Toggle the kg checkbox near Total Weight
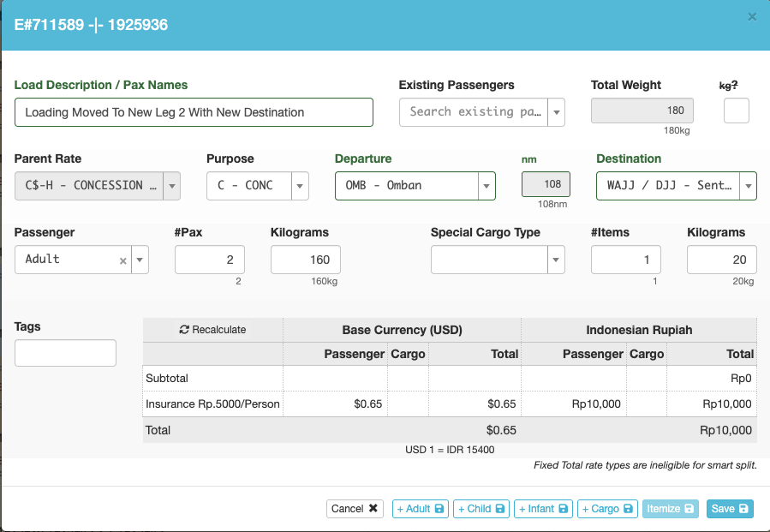This screenshot has height=532, width=770. [737, 111]
